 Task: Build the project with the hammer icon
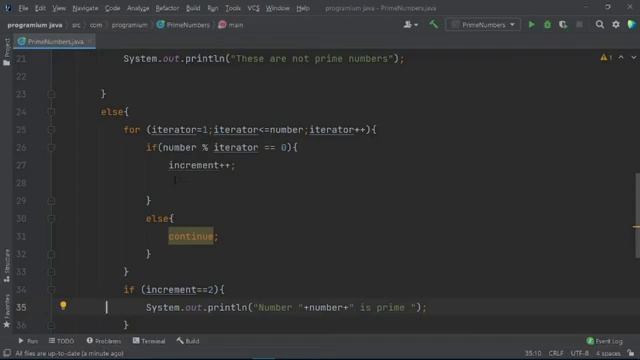[433, 24]
